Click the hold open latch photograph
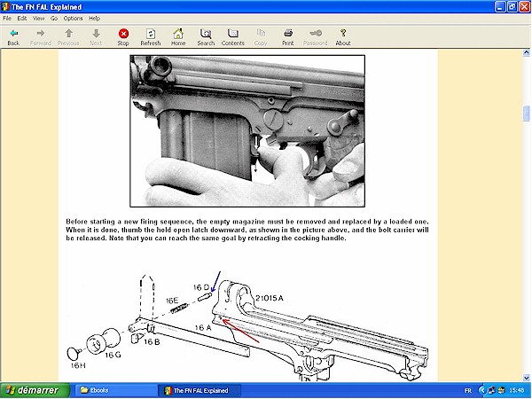 tap(247, 131)
